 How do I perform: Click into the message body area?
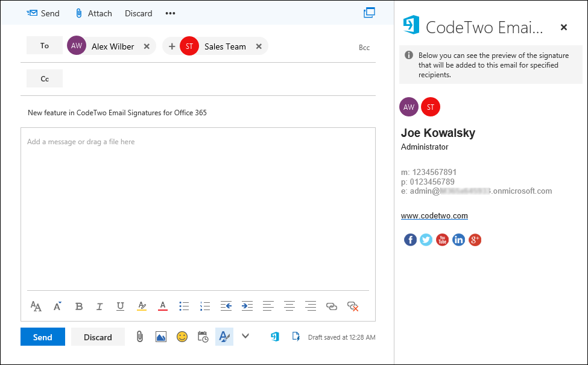(198, 209)
